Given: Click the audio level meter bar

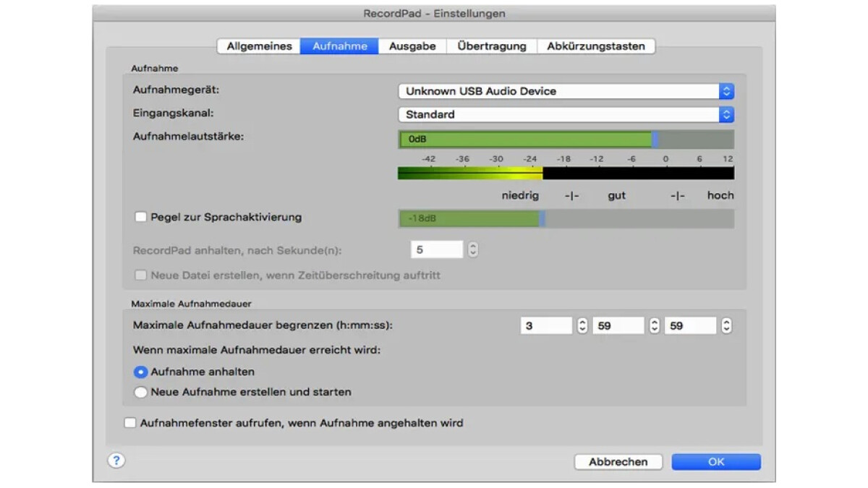Looking at the screenshot, I should pyautogui.click(x=566, y=174).
